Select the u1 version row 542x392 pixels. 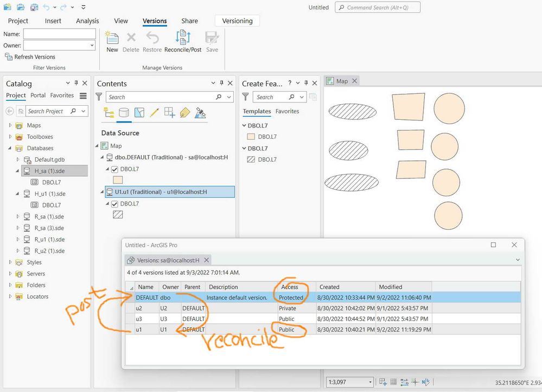click(x=323, y=330)
